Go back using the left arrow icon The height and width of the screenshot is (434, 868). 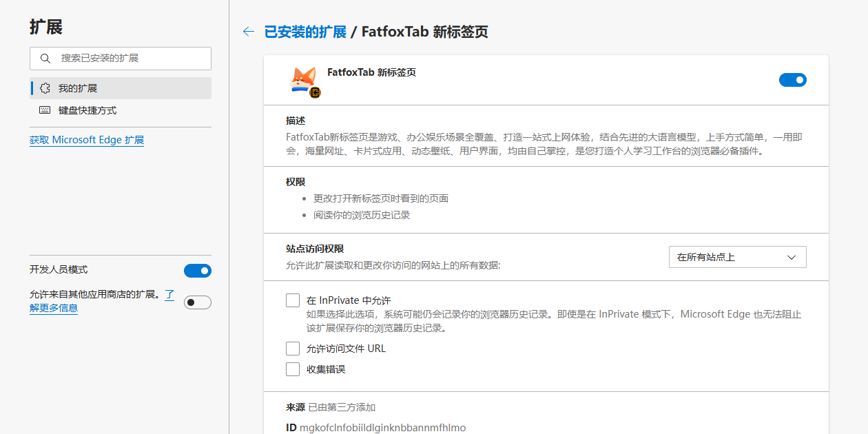(249, 32)
